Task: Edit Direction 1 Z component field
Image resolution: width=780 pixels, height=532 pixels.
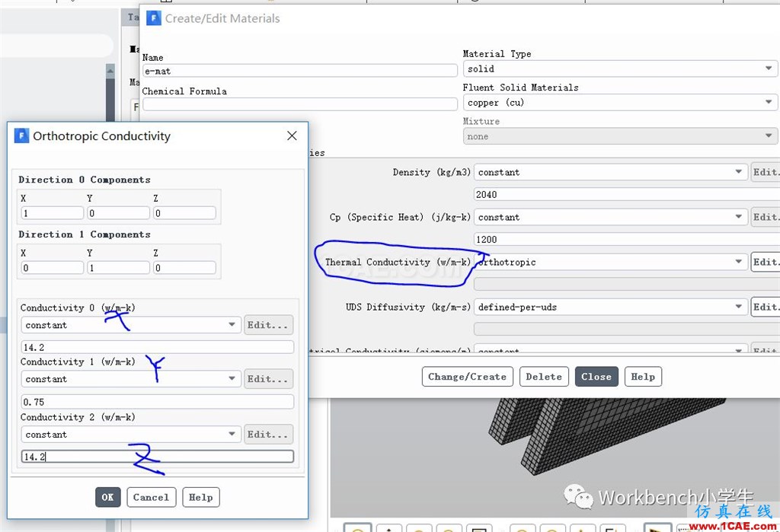Action: point(184,268)
